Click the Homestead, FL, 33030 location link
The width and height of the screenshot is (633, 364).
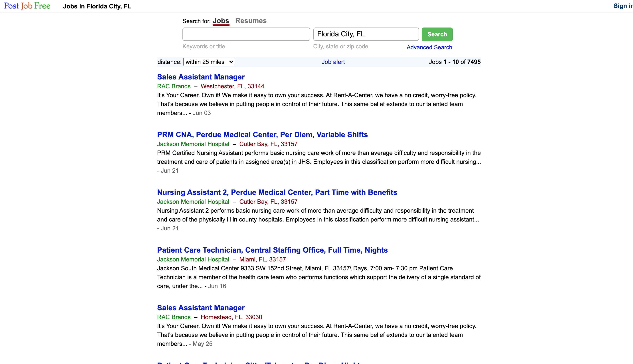tap(231, 317)
